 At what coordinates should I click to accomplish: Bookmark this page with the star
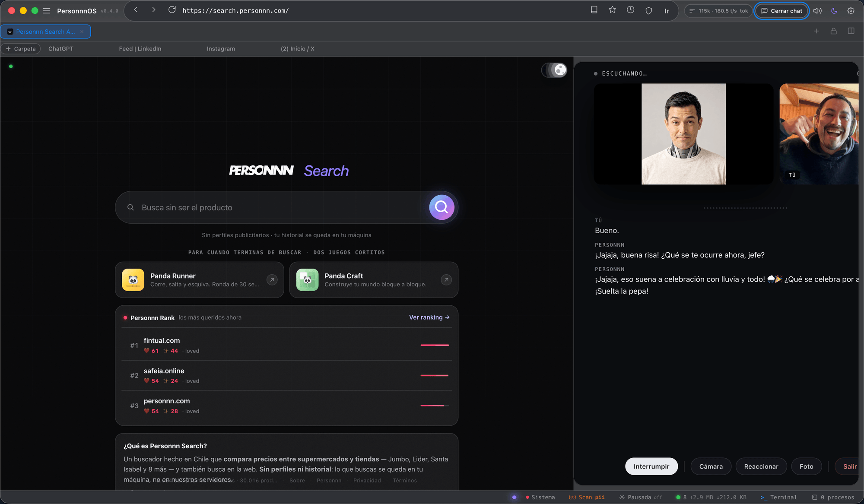[x=612, y=10]
